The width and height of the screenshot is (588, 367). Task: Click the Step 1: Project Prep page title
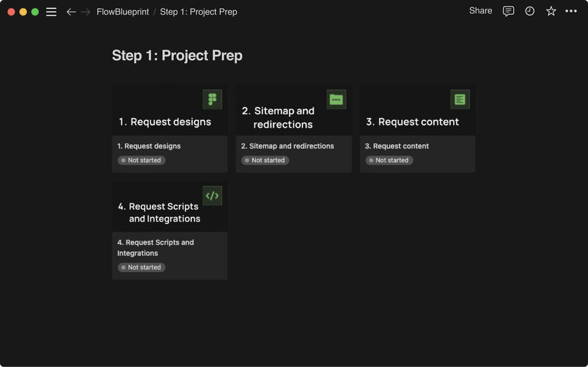(177, 56)
